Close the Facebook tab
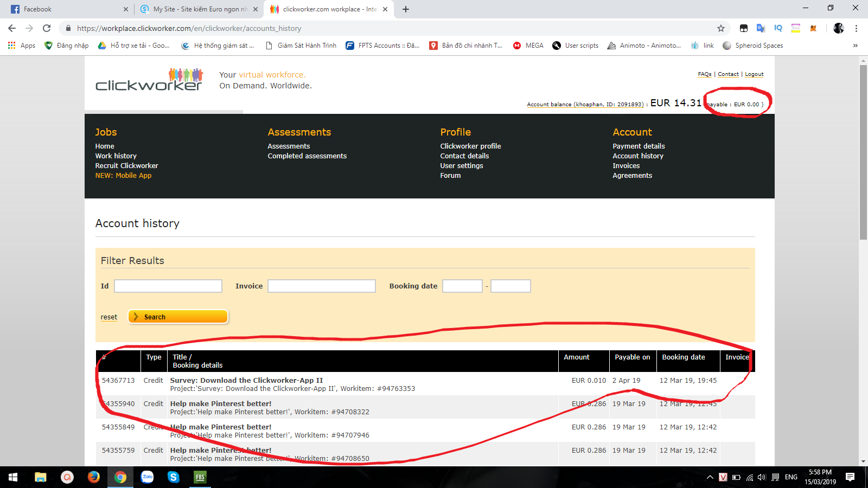868x488 pixels. tap(126, 9)
